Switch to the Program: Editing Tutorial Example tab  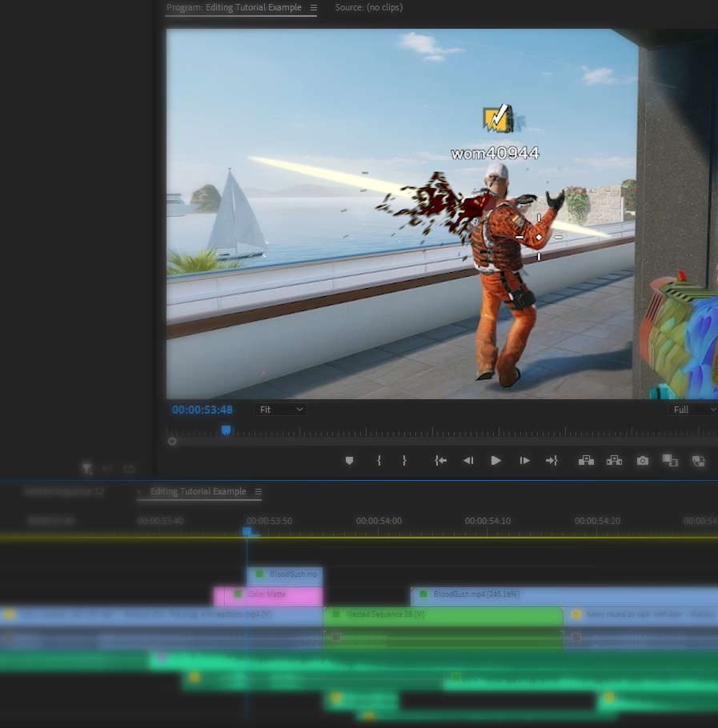click(234, 7)
